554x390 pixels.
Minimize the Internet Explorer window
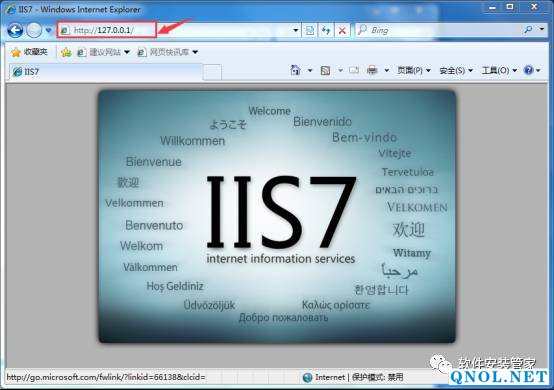pyautogui.click(x=493, y=7)
